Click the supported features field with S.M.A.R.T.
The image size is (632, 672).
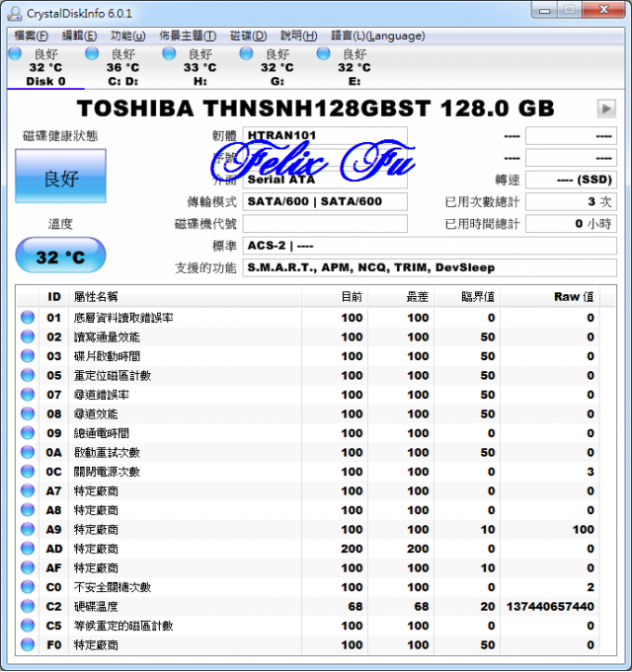click(x=430, y=267)
